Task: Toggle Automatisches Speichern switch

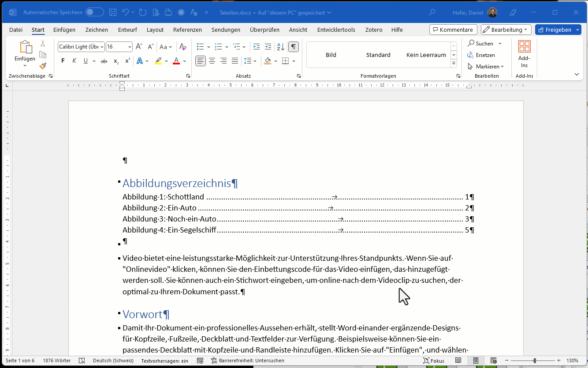Action: coord(94,12)
